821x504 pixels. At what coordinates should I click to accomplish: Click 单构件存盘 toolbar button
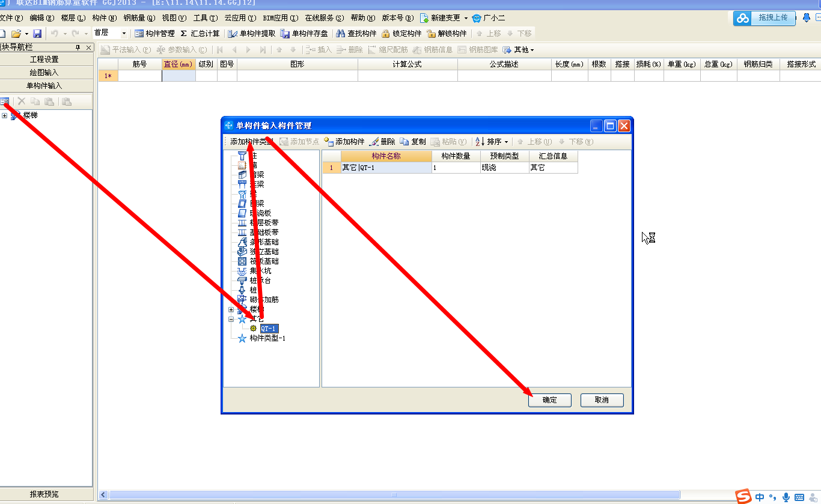point(304,34)
